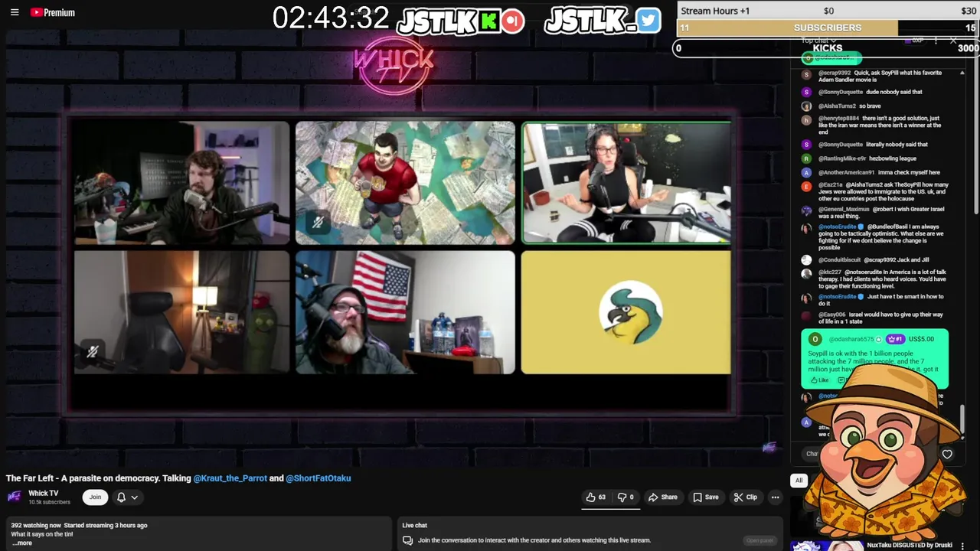Click @odashara6575 avatar in super chat
The width and height of the screenshot is (980, 551).
pos(815,339)
